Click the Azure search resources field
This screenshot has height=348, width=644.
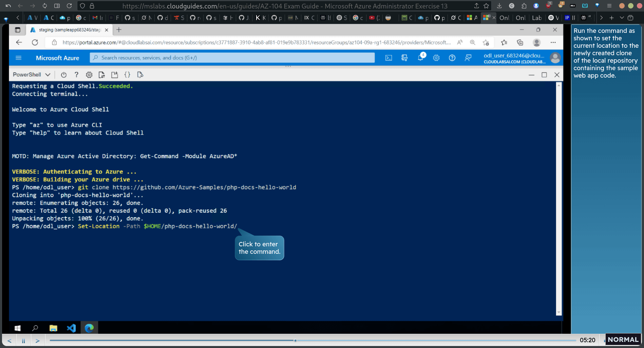[232, 58]
